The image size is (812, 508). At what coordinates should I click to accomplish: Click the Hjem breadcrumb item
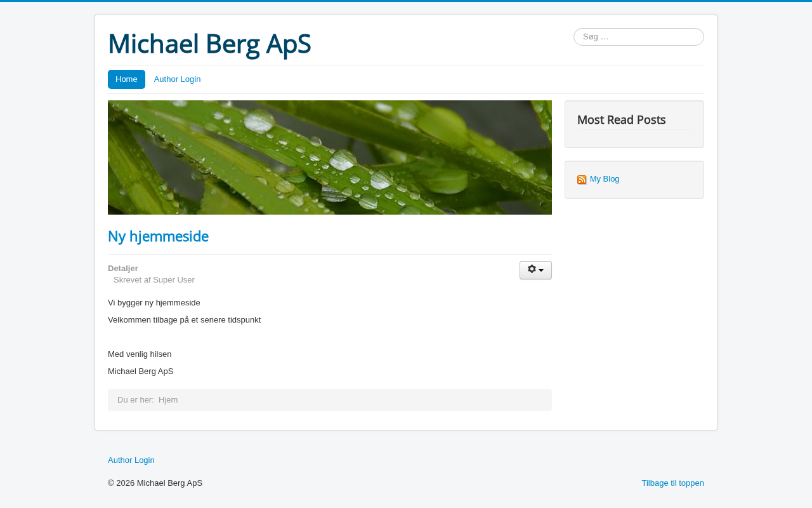(168, 399)
